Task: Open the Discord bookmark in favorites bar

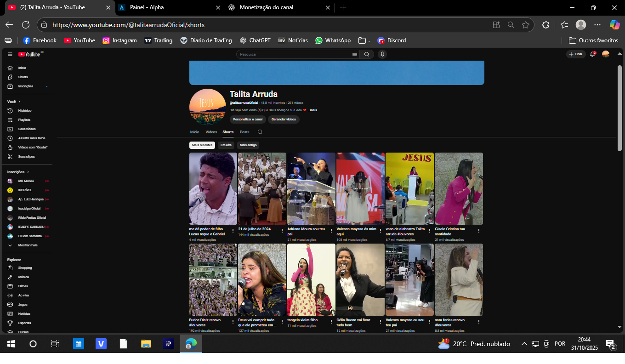Action: click(x=392, y=40)
